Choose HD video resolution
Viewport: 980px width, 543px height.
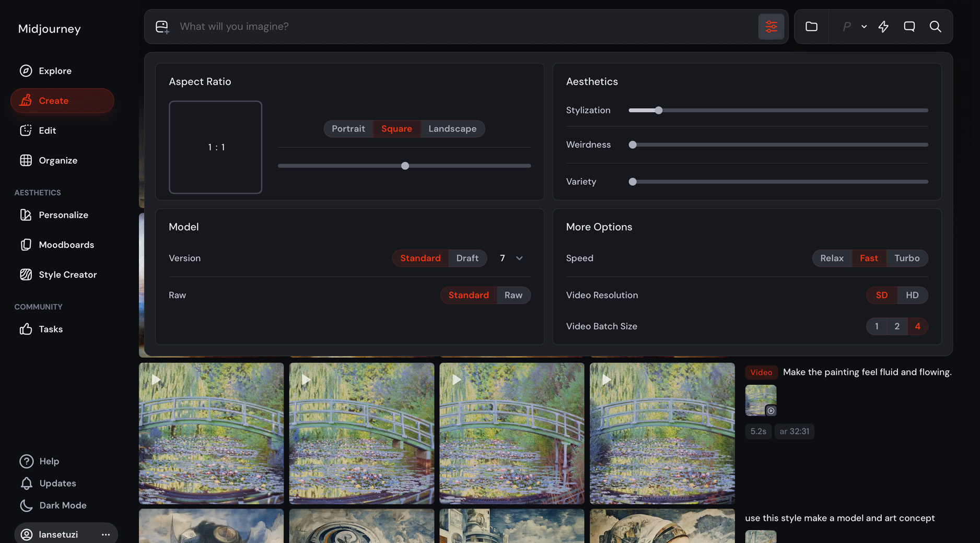[x=912, y=296]
